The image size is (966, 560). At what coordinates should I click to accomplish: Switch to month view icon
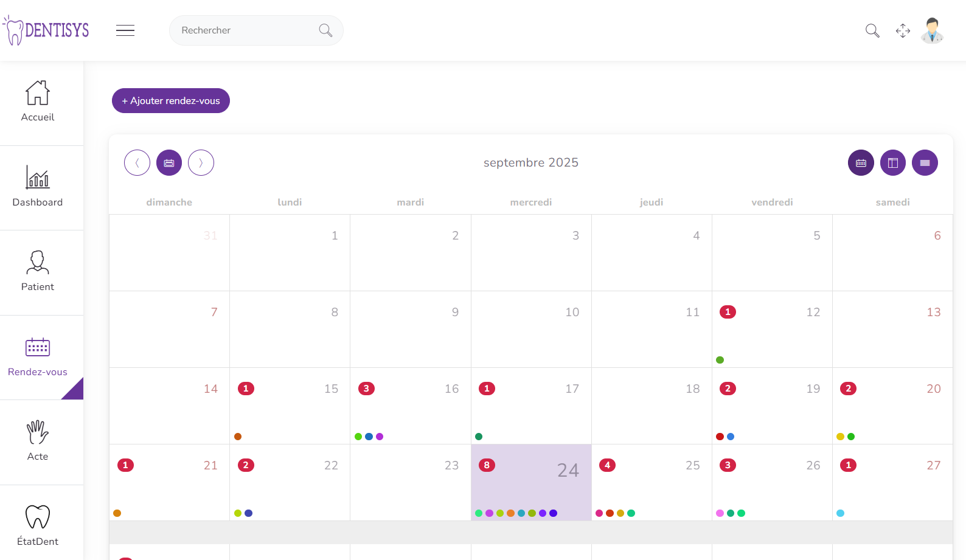861,163
